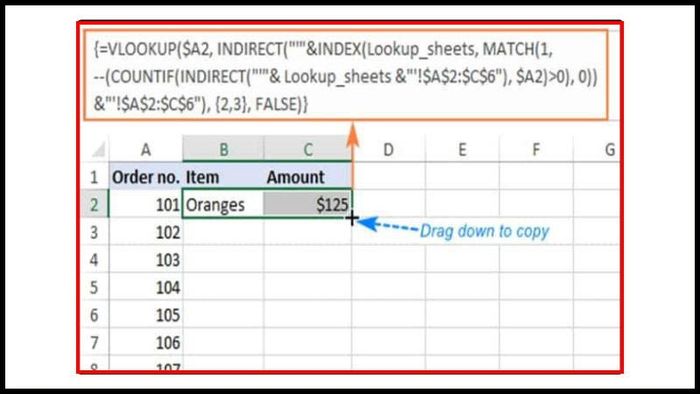This screenshot has width=700, height=394.
Task: Click cell containing 105
Action: tap(146, 315)
